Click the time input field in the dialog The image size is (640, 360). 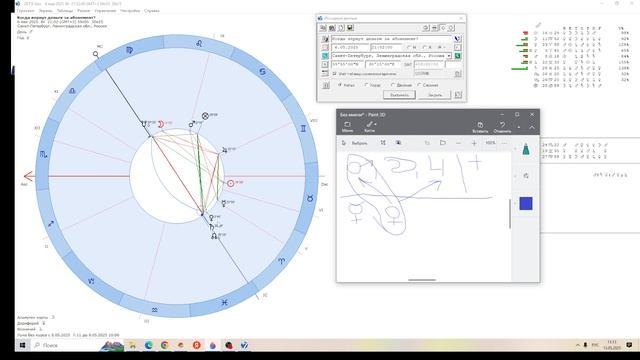click(386, 47)
